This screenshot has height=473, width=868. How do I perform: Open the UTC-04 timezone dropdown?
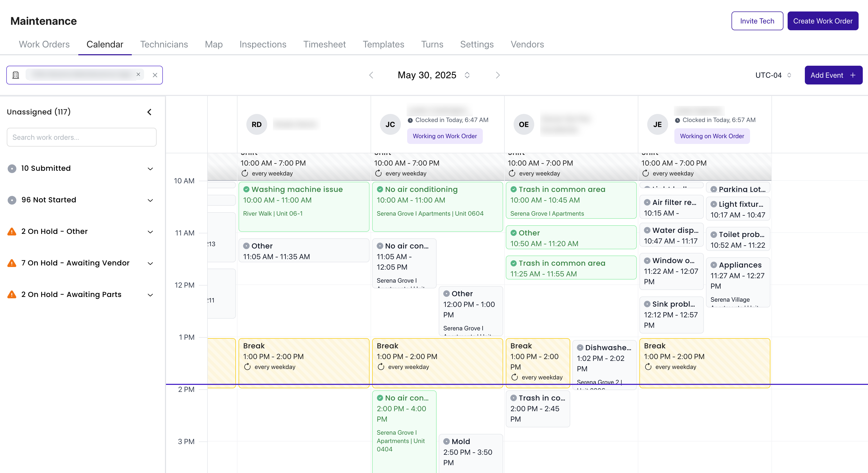click(773, 75)
